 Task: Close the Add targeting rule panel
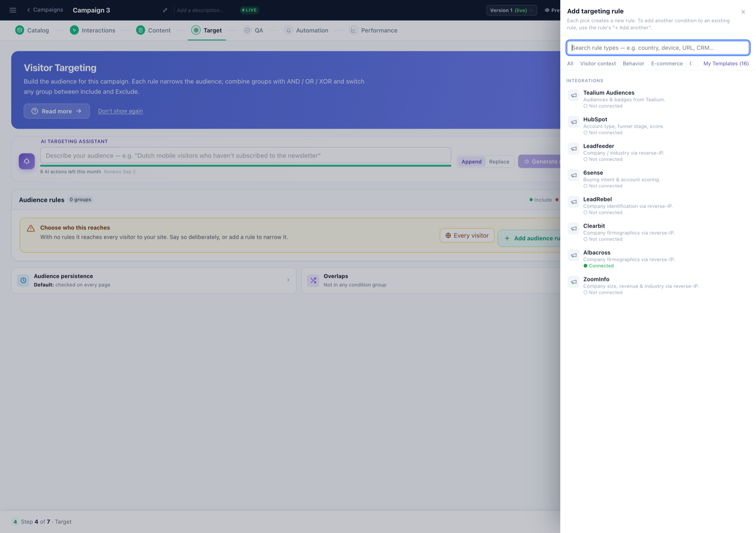pyautogui.click(x=743, y=12)
